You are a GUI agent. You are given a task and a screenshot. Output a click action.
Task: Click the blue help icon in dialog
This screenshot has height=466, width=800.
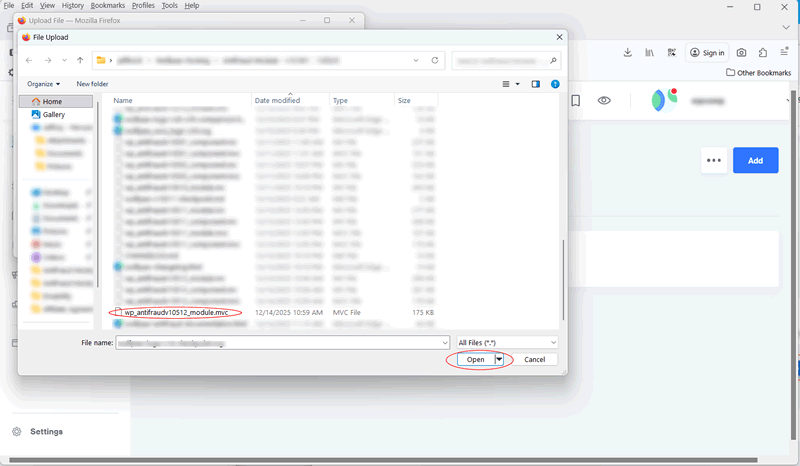click(555, 84)
